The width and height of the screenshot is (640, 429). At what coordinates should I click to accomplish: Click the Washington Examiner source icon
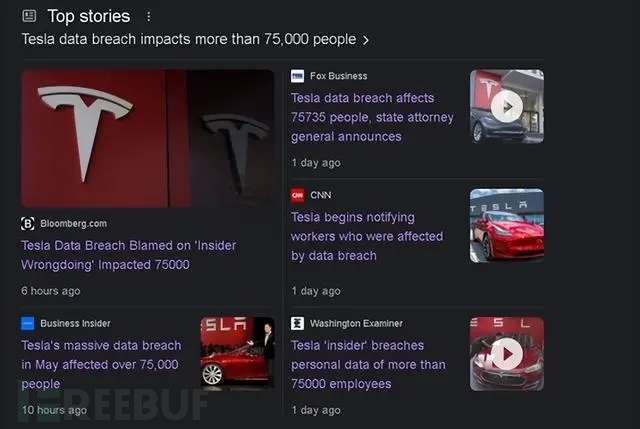[x=297, y=323]
